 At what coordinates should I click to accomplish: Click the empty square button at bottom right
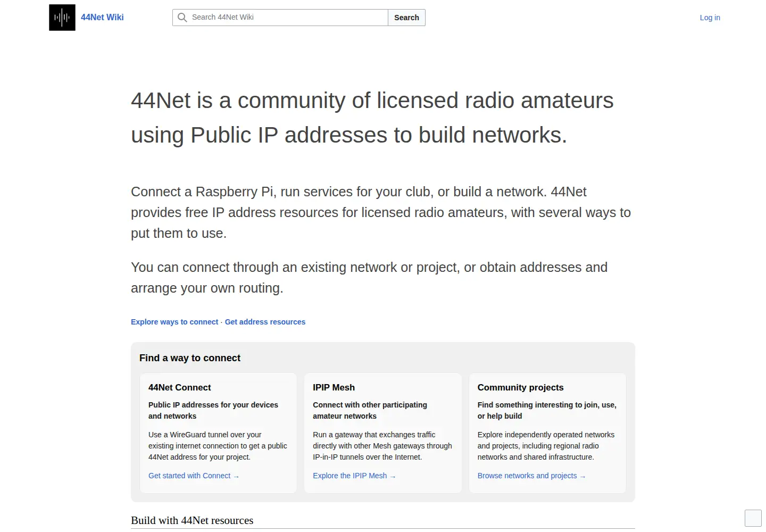coord(753,518)
